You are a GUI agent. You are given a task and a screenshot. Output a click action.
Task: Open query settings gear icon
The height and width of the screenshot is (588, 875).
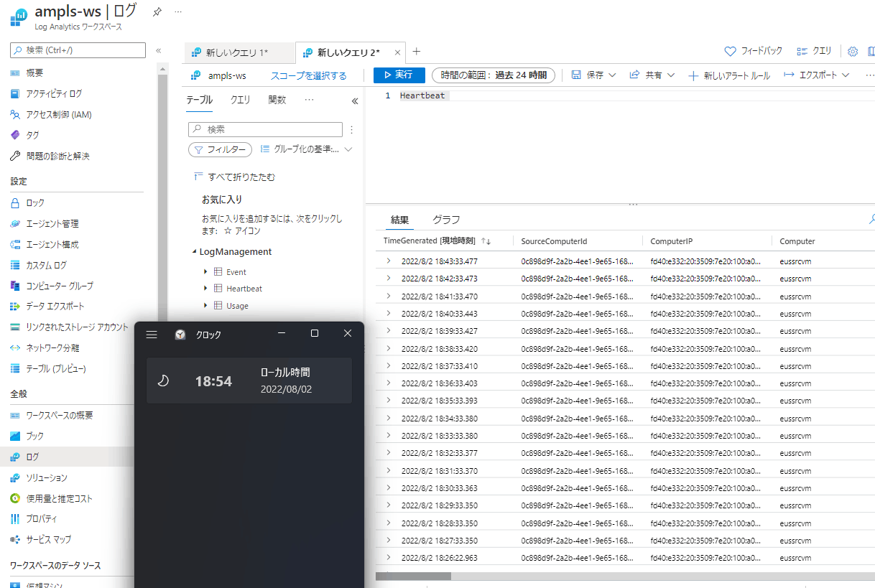coord(853,52)
